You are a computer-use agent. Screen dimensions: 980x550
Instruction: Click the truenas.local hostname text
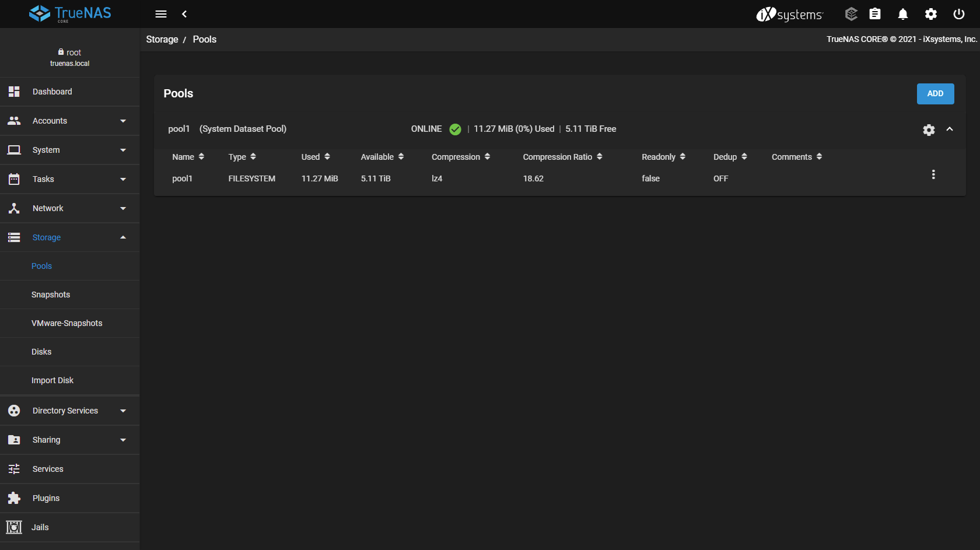pyautogui.click(x=69, y=64)
